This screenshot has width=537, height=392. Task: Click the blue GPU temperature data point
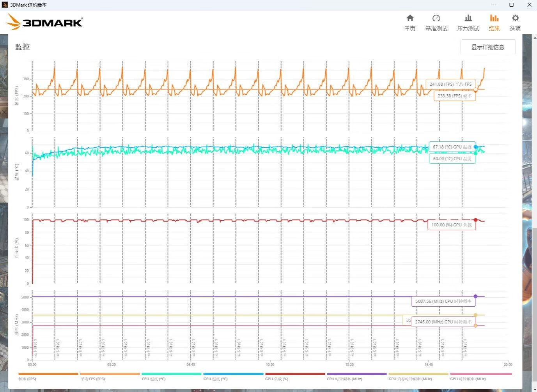475,147
